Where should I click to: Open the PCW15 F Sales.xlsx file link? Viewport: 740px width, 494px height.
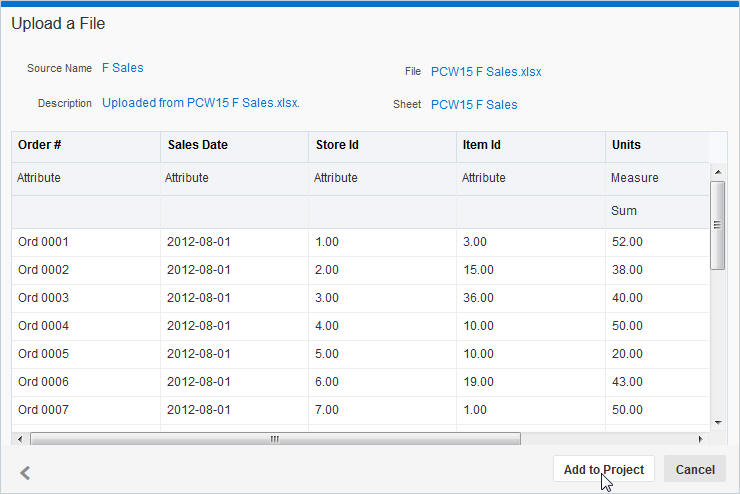click(x=486, y=72)
